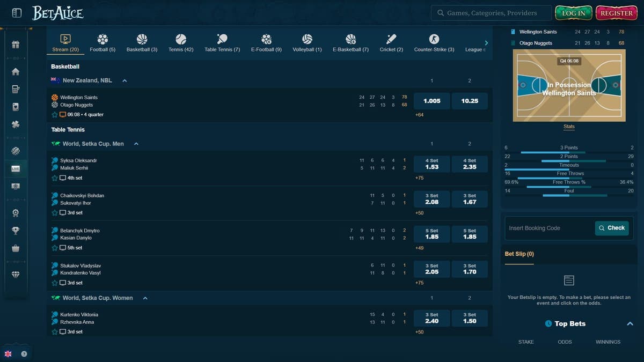644x362 pixels.
Task: Favorite the Kurtenko vs Rzhevska match star
Action: pos(55,332)
